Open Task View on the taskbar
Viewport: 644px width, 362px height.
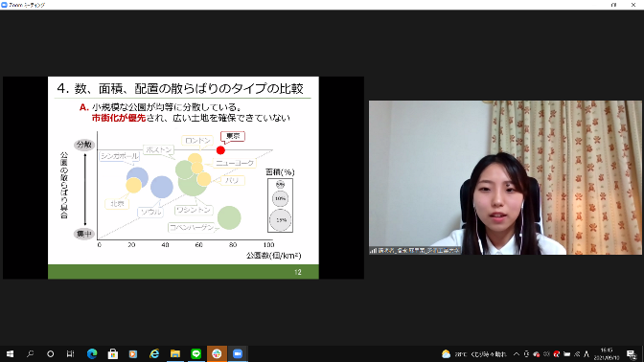point(70,353)
